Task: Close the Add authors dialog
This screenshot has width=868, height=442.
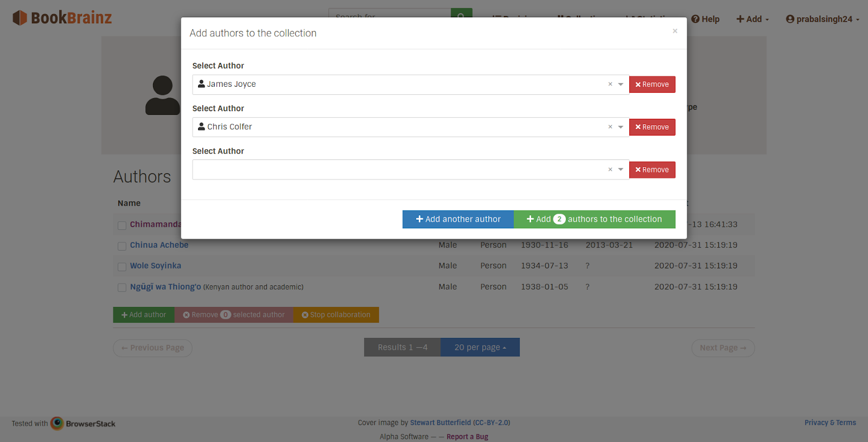Action: point(675,31)
